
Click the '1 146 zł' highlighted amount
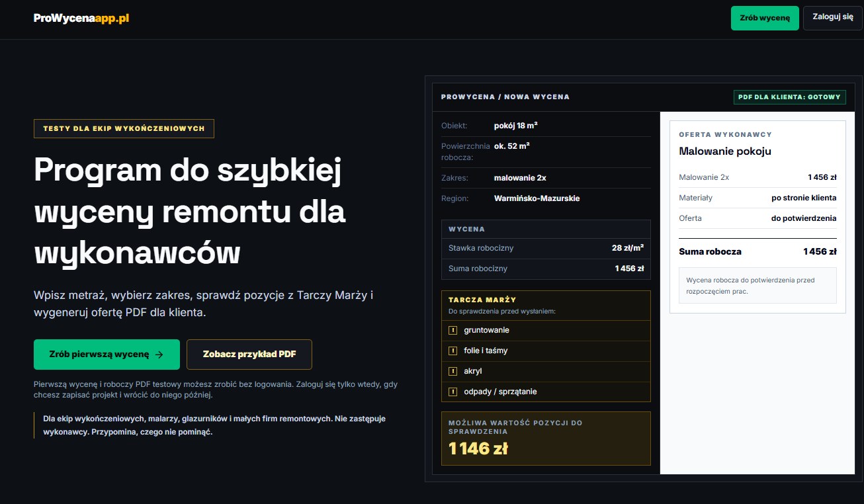coord(478,448)
